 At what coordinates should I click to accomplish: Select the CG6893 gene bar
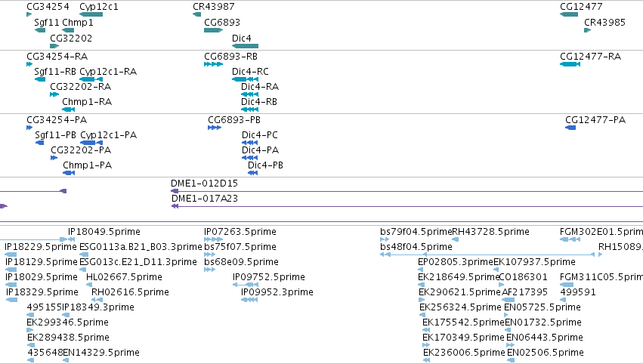point(213,30)
